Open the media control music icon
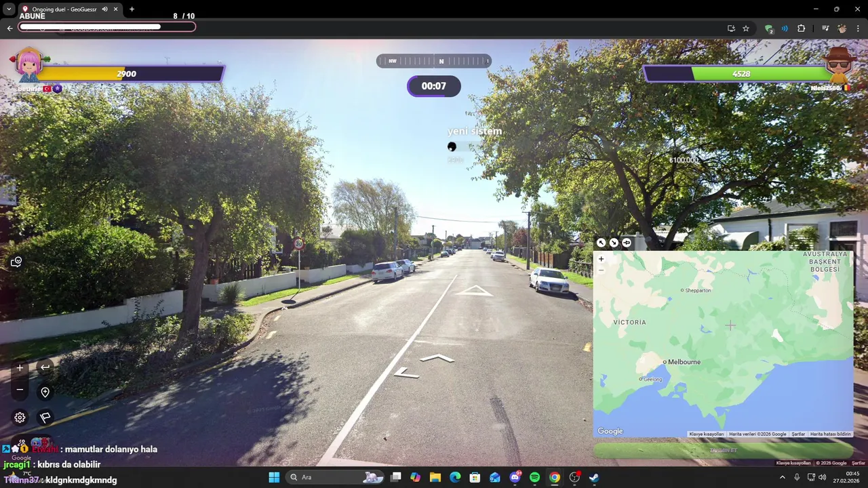This screenshot has width=868, height=488. (825, 28)
